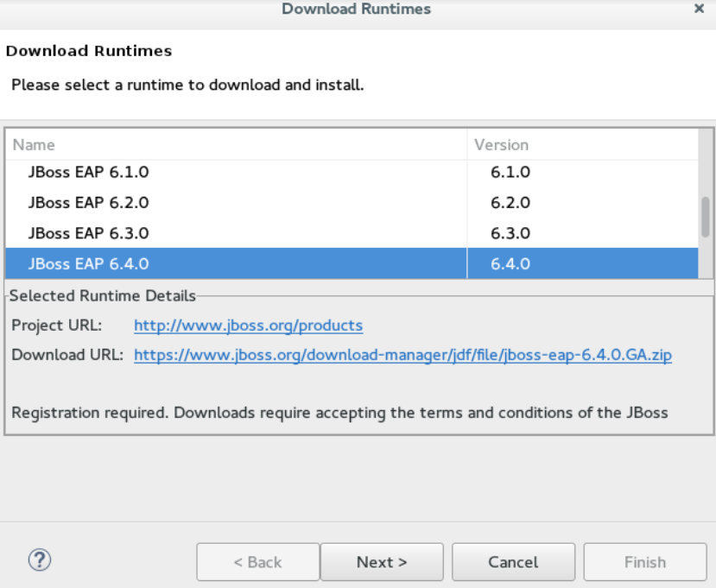
Task: Click the < Back button
Action: 258,562
